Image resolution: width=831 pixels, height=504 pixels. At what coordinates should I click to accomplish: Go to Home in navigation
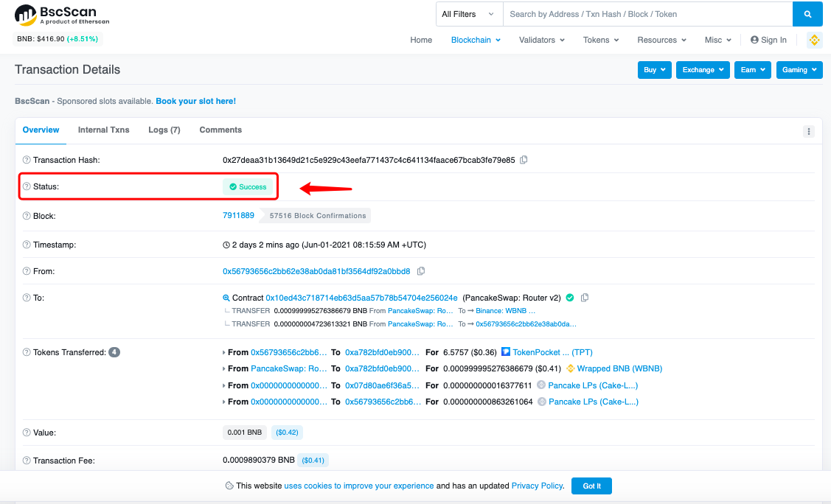(x=421, y=40)
